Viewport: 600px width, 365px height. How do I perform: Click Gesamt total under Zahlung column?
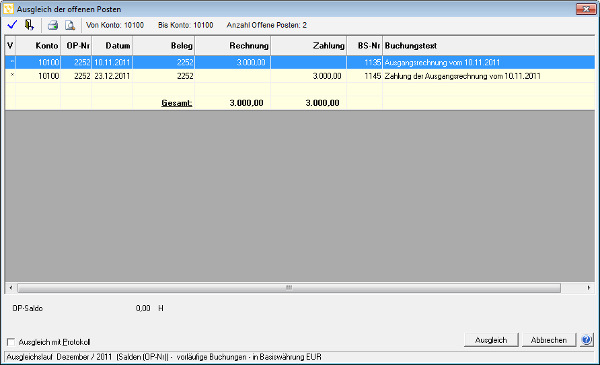(x=322, y=103)
